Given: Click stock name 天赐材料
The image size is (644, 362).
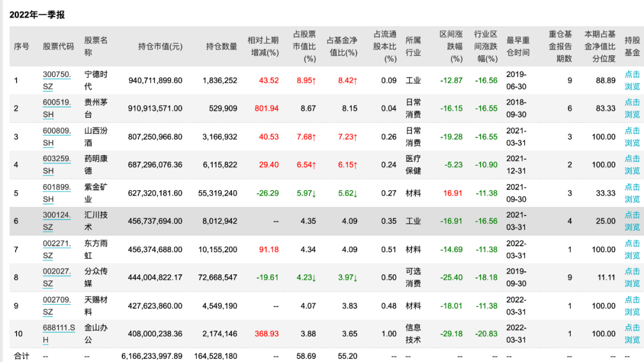Looking at the screenshot, I should pos(95,306).
